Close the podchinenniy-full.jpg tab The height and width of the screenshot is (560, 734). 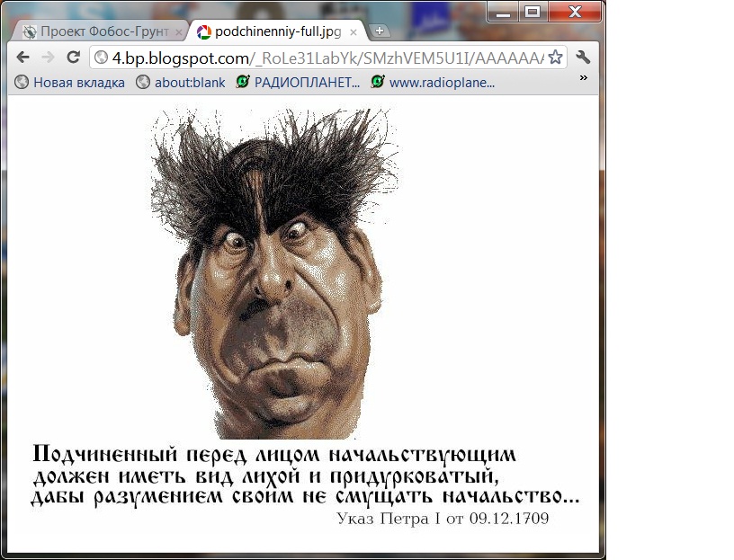[354, 32]
